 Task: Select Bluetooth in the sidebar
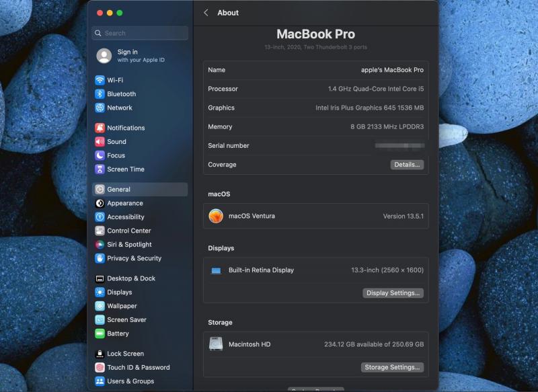tap(140, 93)
